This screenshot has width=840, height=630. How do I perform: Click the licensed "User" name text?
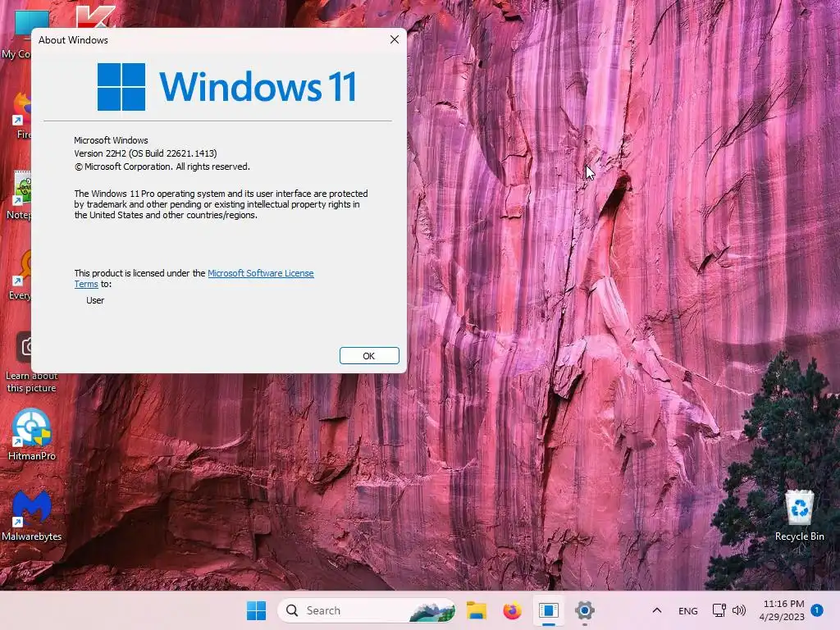click(x=95, y=300)
